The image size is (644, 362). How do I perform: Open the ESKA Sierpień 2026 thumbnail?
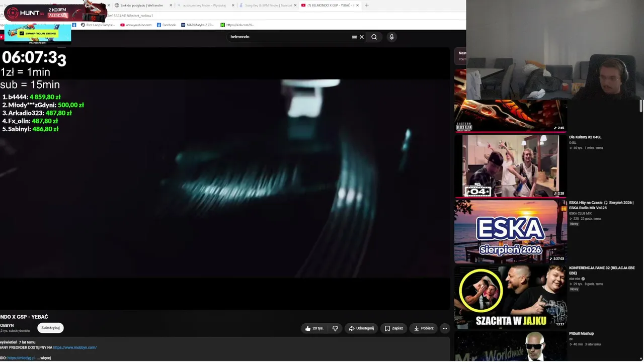(x=510, y=232)
